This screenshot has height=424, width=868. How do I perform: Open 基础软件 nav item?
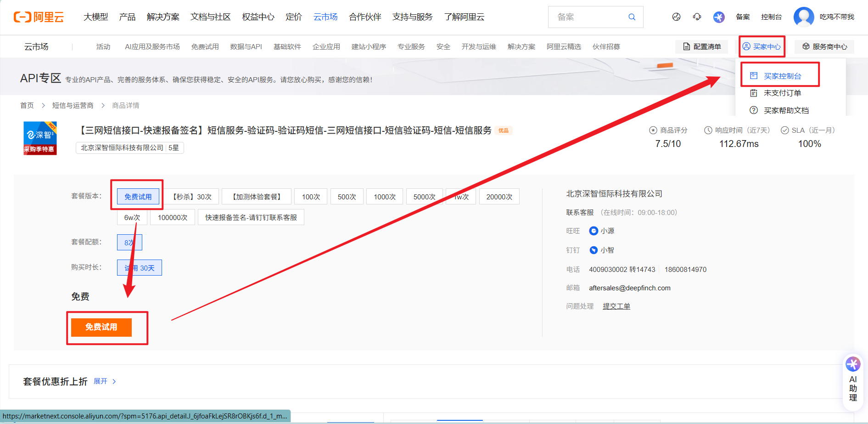click(x=287, y=46)
